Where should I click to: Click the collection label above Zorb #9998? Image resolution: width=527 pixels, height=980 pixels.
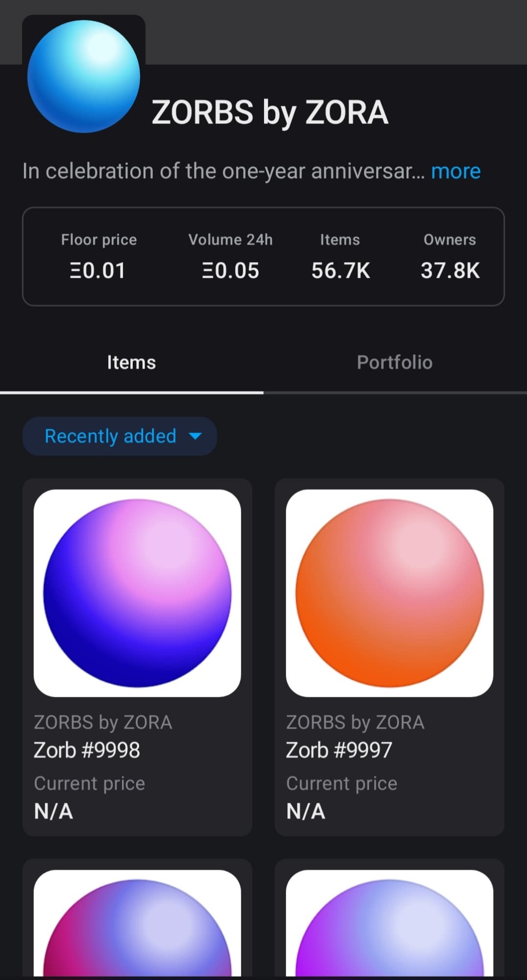click(x=103, y=723)
